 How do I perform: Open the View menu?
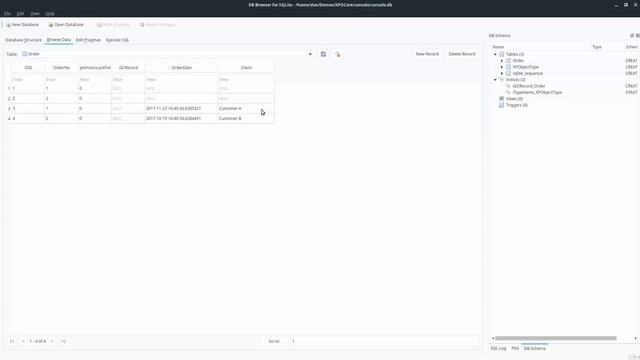coord(35,13)
